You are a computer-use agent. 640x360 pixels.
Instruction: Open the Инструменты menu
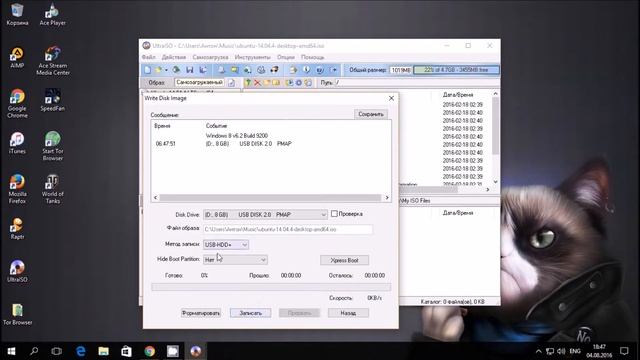(x=252, y=57)
